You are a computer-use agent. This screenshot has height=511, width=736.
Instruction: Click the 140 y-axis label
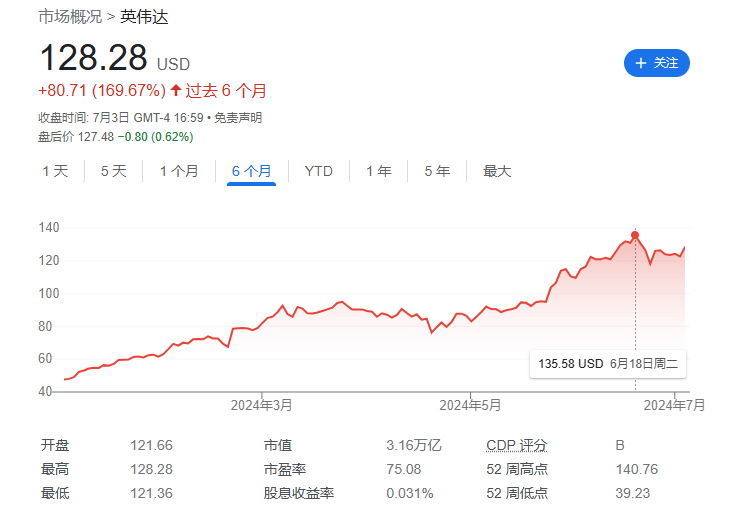(x=49, y=228)
